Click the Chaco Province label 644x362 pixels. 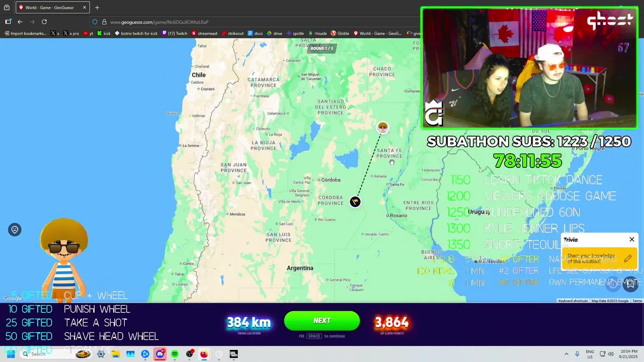(382, 72)
